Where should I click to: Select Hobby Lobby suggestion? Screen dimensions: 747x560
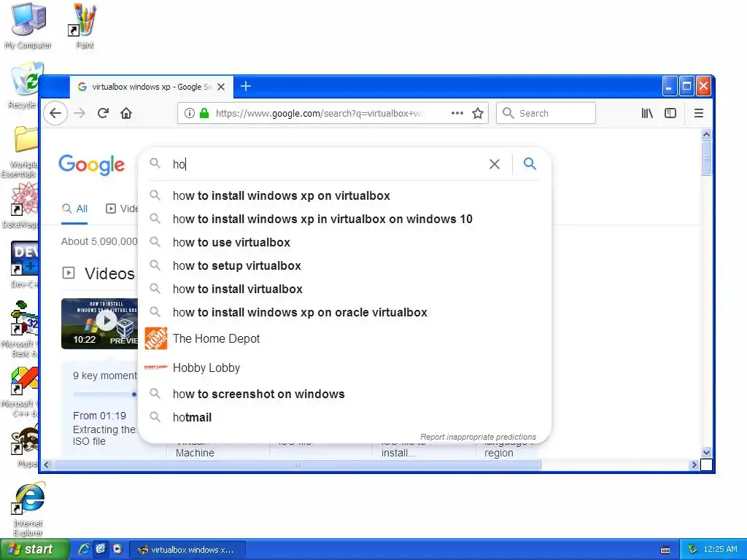click(344, 367)
